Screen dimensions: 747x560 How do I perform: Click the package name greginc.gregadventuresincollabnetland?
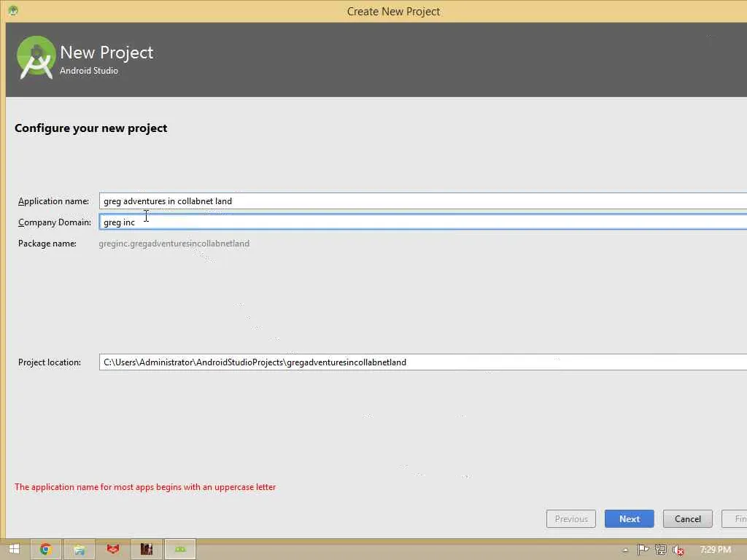pyautogui.click(x=174, y=244)
